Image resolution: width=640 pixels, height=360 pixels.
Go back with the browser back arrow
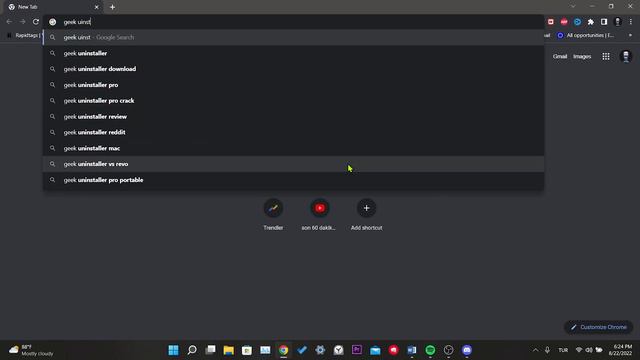click(9, 22)
